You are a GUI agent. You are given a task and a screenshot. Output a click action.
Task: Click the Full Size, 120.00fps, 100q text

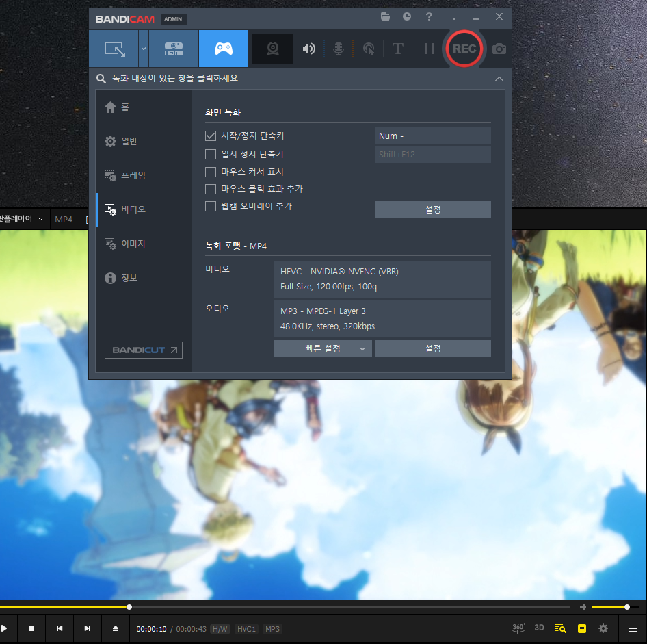[328, 287]
